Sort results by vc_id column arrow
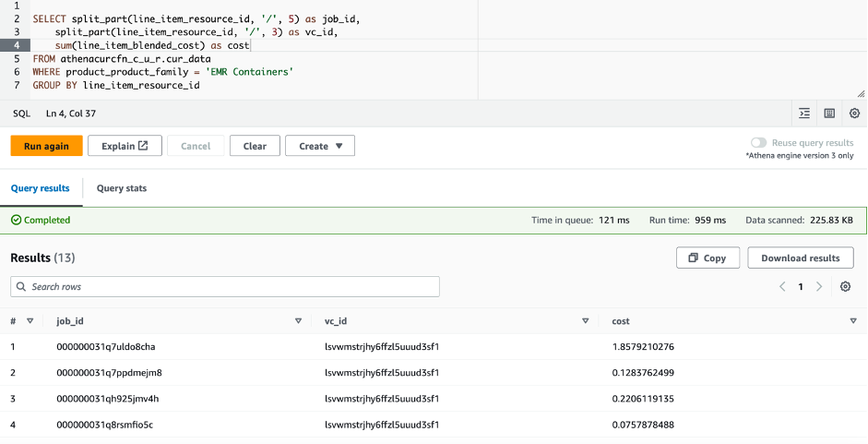 [585, 321]
